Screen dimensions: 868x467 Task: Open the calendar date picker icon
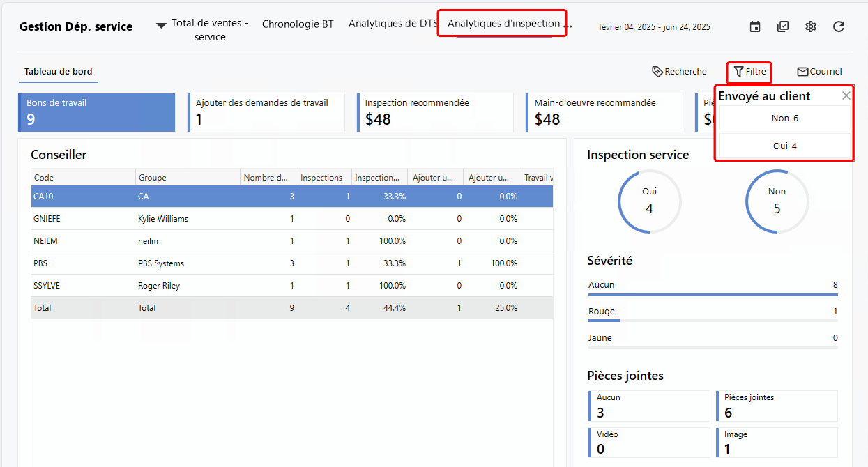click(755, 26)
